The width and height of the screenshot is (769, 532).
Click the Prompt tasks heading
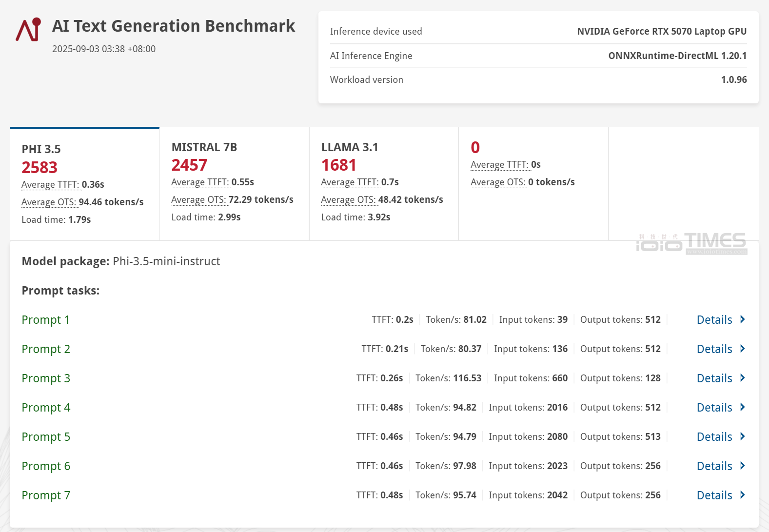pyautogui.click(x=60, y=291)
